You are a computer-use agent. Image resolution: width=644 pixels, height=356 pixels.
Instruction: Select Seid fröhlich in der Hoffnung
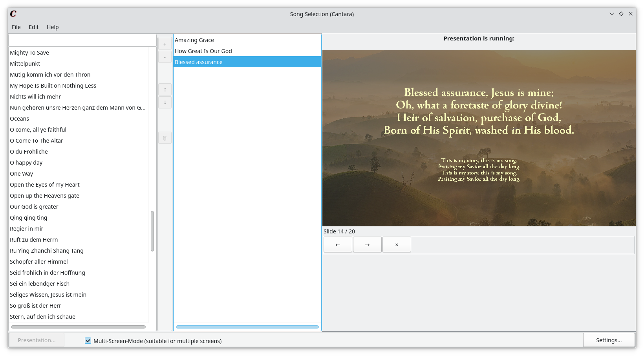[78, 273]
